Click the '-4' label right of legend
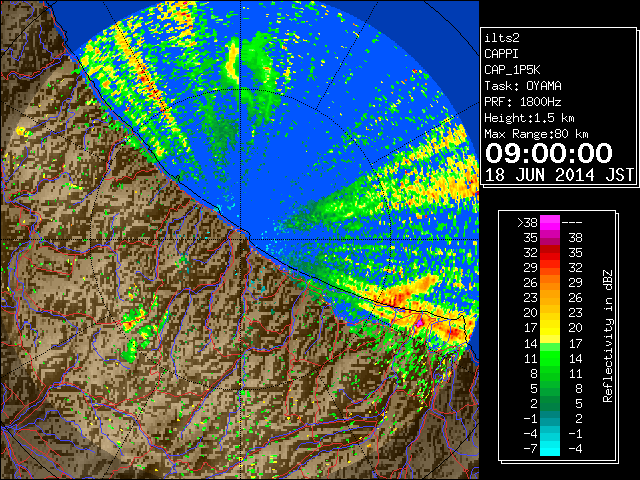 click(575, 449)
